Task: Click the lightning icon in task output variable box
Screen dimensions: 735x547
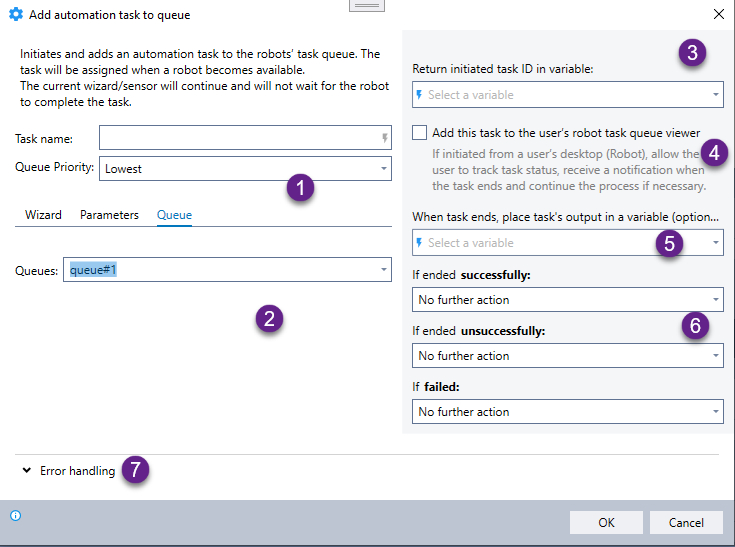Action: point(419,243)
